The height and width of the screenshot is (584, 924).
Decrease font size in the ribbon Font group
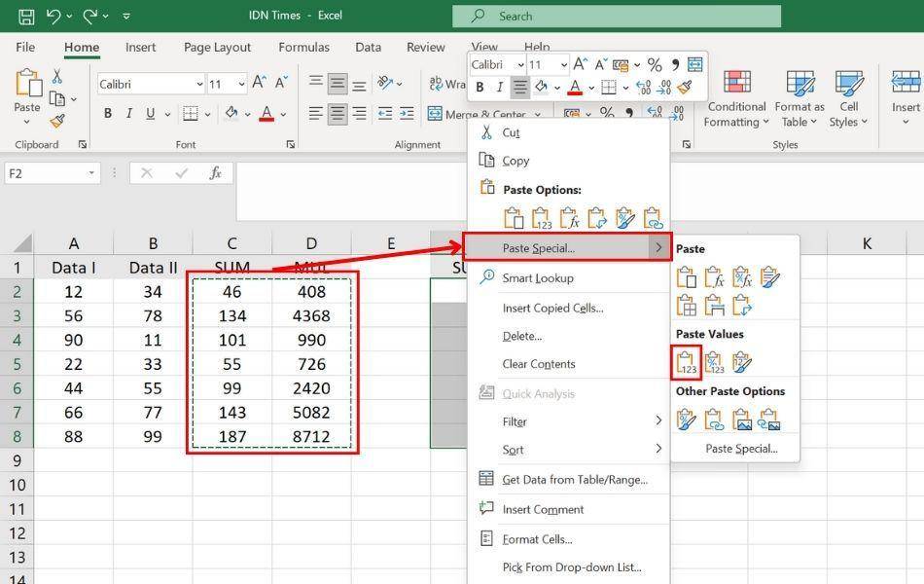click(281, 83)
